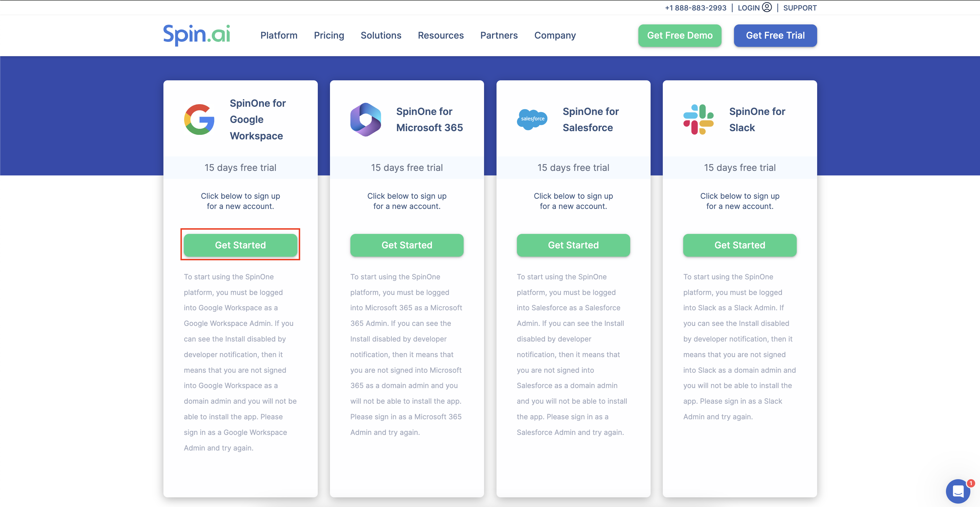Open the Platform menu

(x=278, y=35)
